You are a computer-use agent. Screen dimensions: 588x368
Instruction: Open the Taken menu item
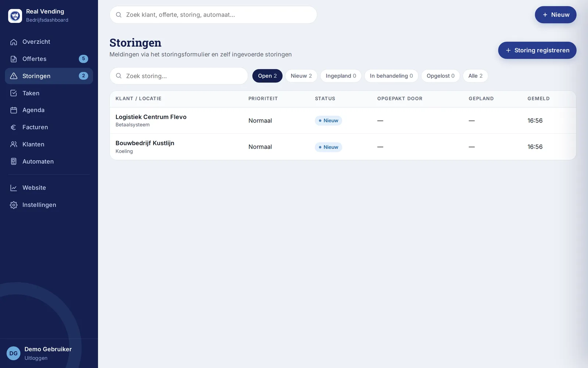point(49,93)
